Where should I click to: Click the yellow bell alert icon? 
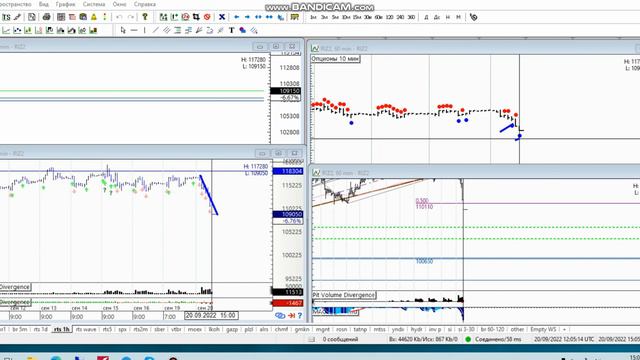point(94,17)
